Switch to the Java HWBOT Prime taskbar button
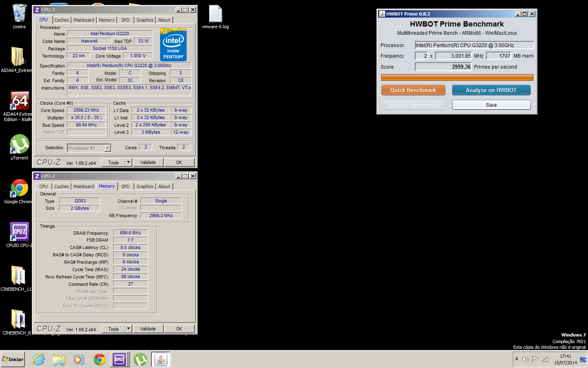Viewport: 588px width, 368px height. (161, 359)
